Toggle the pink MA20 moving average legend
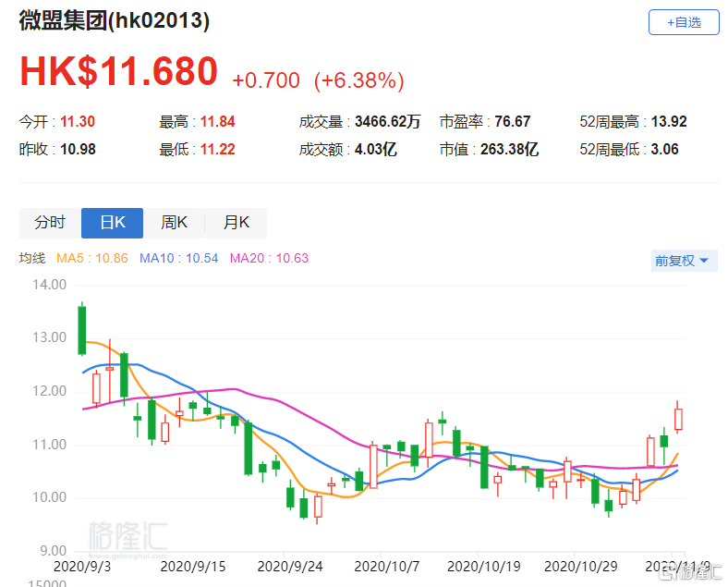This screenshot has height=587, width=728. click(x=269, y=258)
